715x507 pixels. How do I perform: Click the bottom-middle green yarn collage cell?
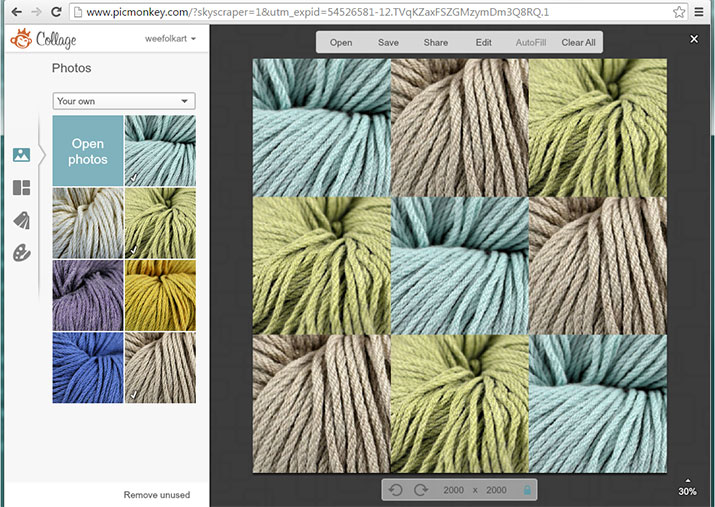point(460,404)
